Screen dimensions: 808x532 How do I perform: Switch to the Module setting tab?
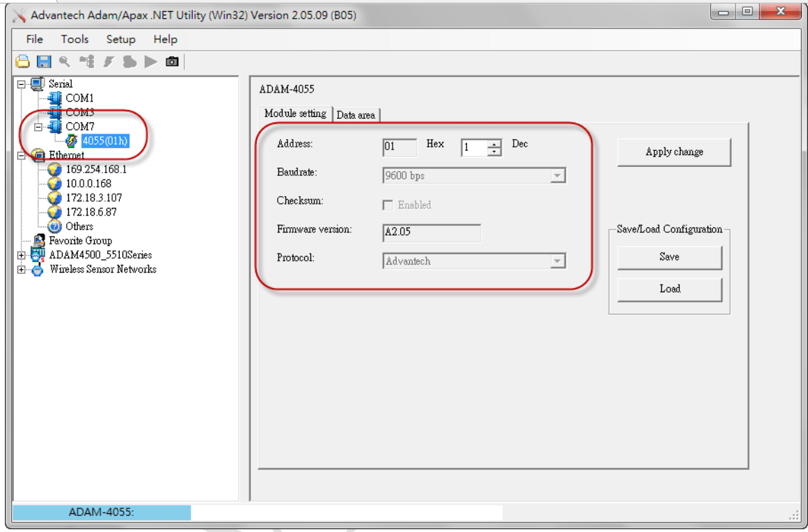295,113
